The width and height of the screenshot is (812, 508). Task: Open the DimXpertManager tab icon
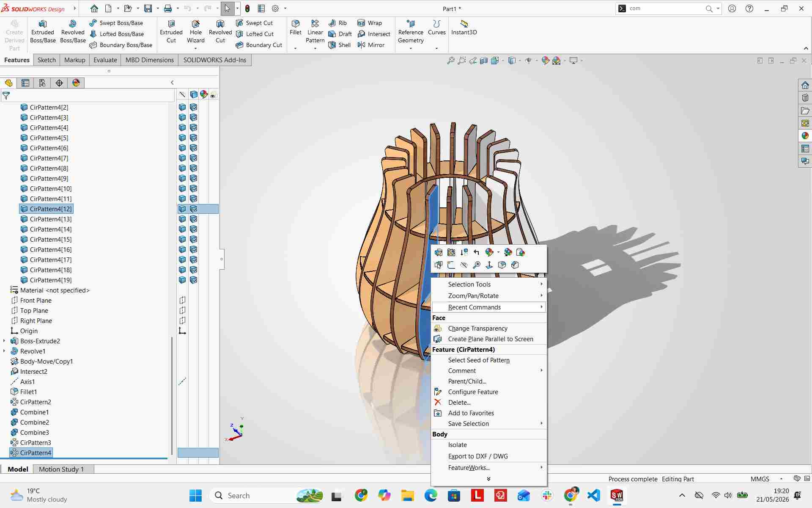(59, 83)
